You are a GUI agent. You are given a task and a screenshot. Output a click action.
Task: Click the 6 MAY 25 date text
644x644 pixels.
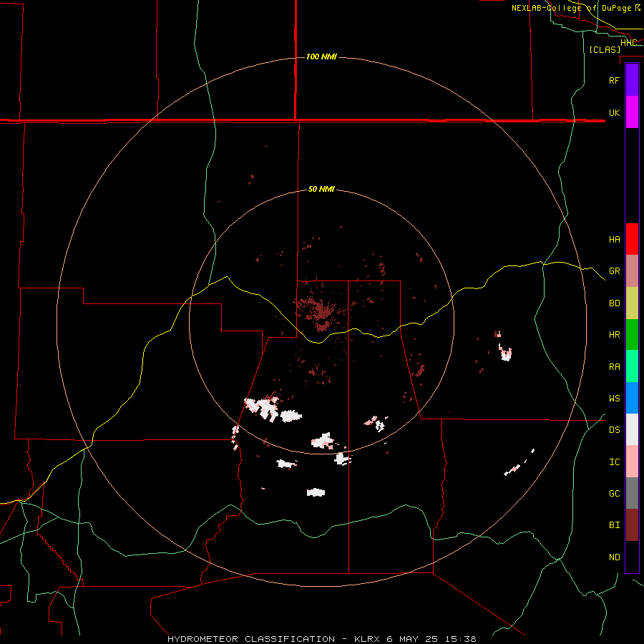[x=412, y=639]
